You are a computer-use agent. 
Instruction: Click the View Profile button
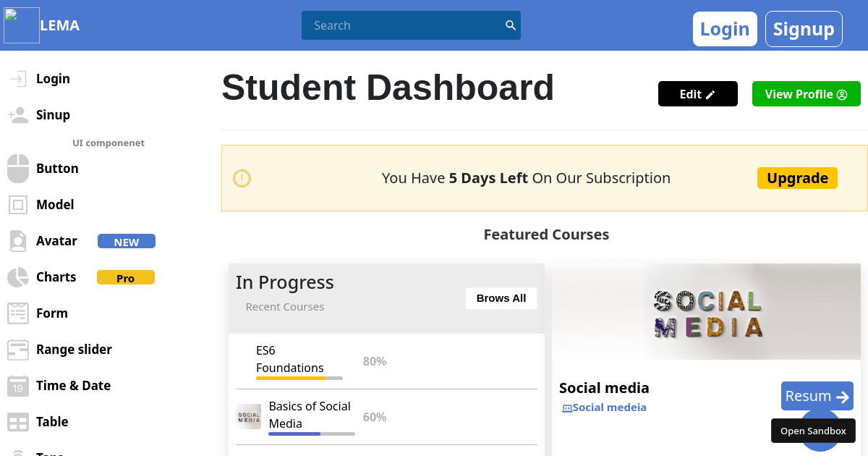tap(806, 93)
